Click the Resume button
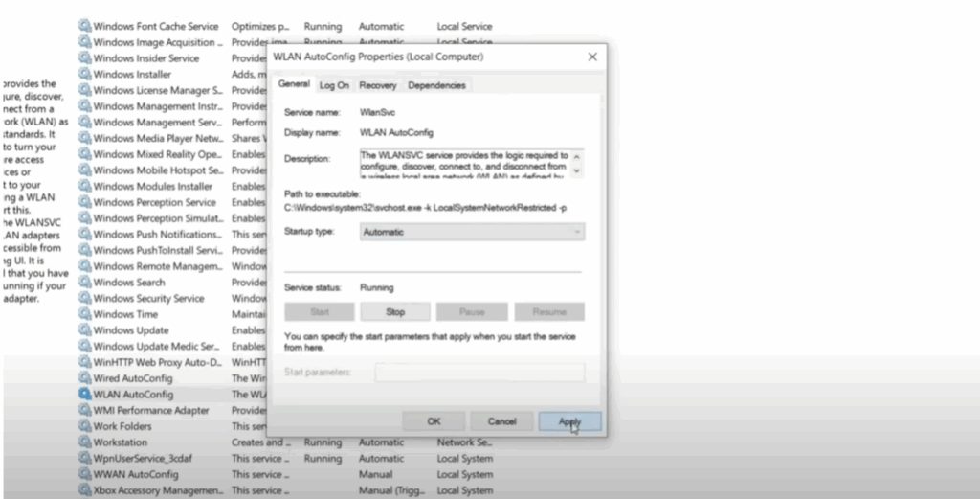Image resolution: width=980 pixels, height=499 pixels. click(x=549, y=311)
